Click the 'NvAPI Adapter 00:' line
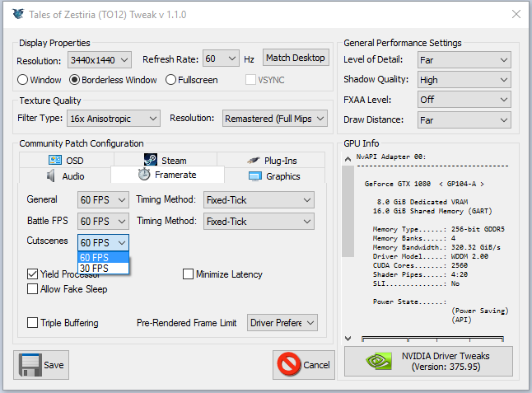 point(391,157)
